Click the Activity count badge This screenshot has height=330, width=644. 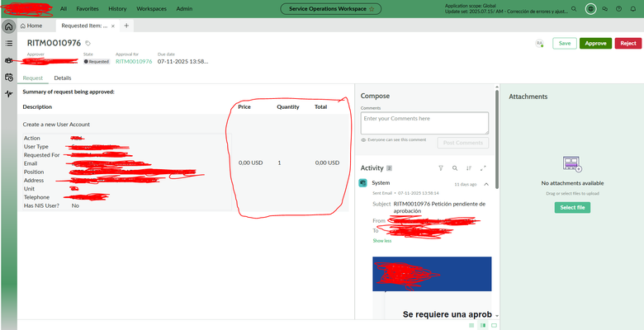(x=389, y=168)
